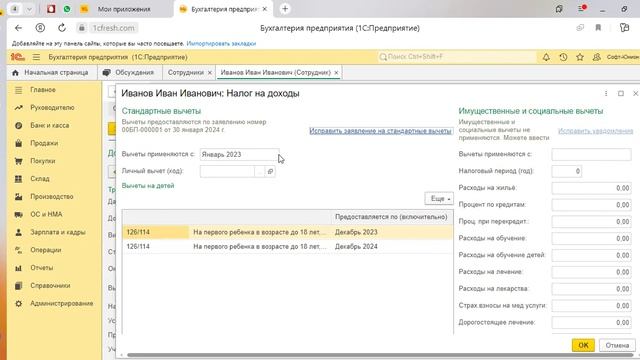Switch to Мои приложения browser tab

pyautogui.click(x=124, y=9)
